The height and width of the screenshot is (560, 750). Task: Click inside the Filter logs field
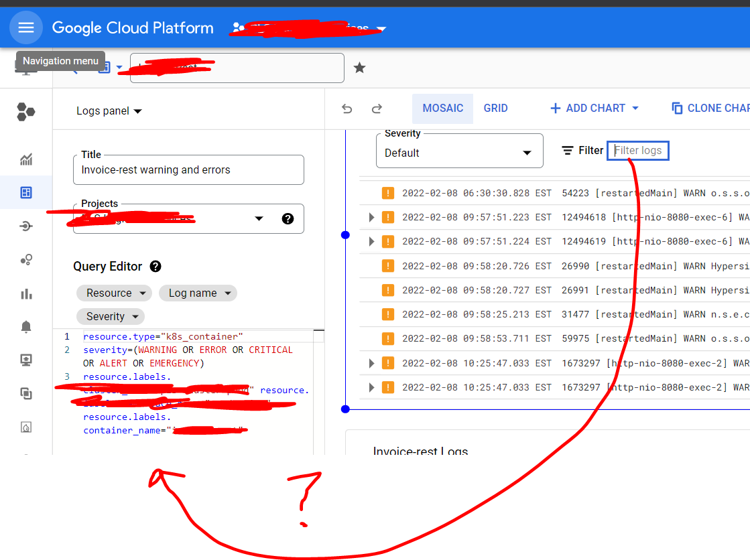tap(637, 150)
